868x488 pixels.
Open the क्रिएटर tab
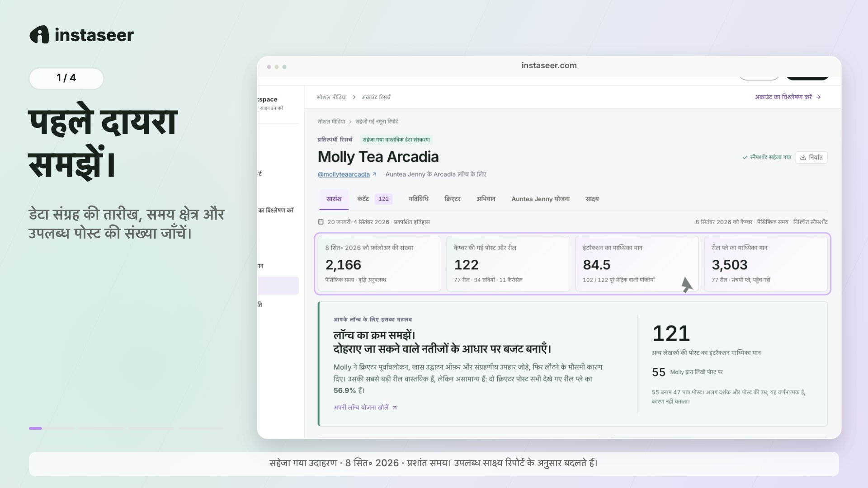(452, 199)
